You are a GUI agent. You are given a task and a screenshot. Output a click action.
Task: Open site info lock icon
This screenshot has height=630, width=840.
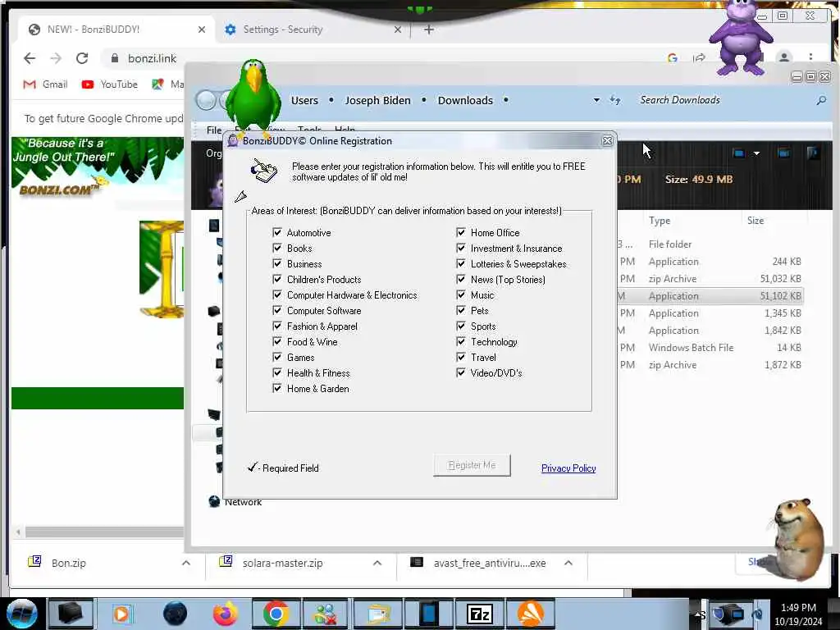point(114,58)
